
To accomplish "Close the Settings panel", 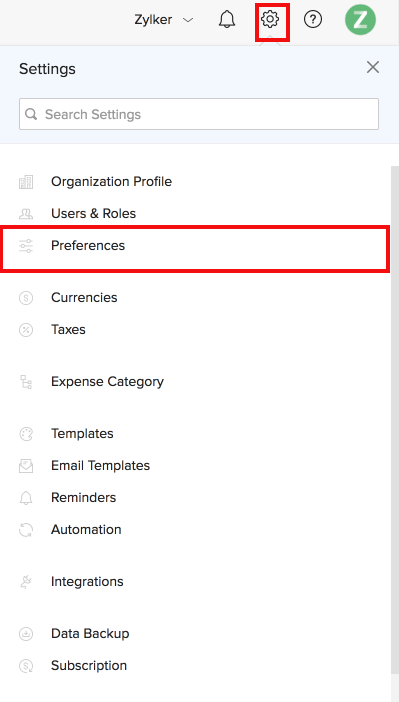I will tap(373, 67).
